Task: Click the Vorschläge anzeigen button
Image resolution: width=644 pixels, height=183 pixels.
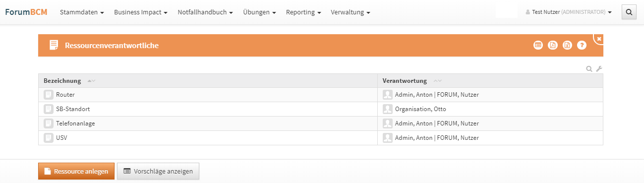Action: (x=158, y=171)
